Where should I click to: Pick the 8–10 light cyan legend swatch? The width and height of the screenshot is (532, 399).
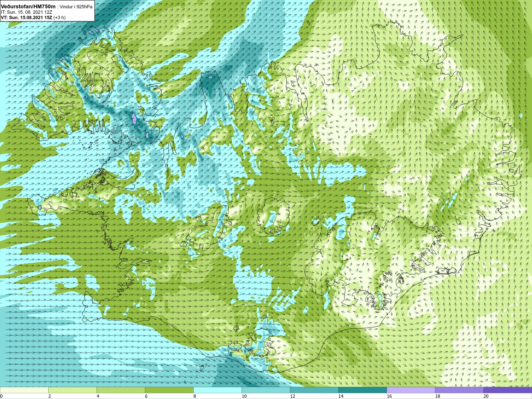point(218,390)
